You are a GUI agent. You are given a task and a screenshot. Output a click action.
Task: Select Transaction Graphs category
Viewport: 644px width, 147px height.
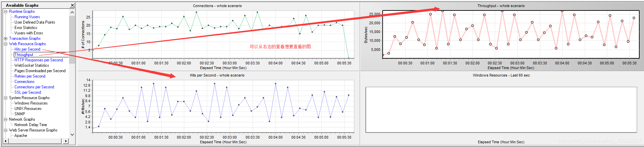25,38
